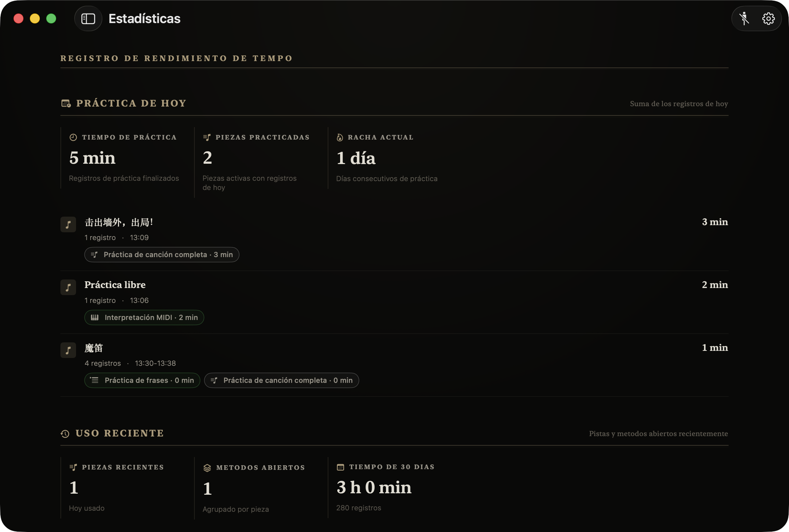This screenshot has width=789, height=532.
Task: Toggle the sidebar panel icon
Action: coord(88,18)
